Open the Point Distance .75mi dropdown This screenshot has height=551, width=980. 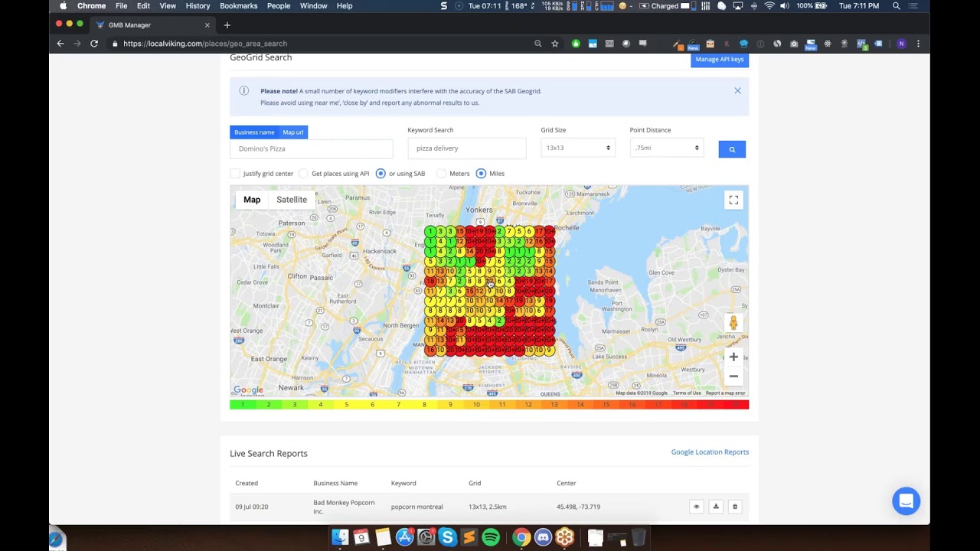pos(667,148)
